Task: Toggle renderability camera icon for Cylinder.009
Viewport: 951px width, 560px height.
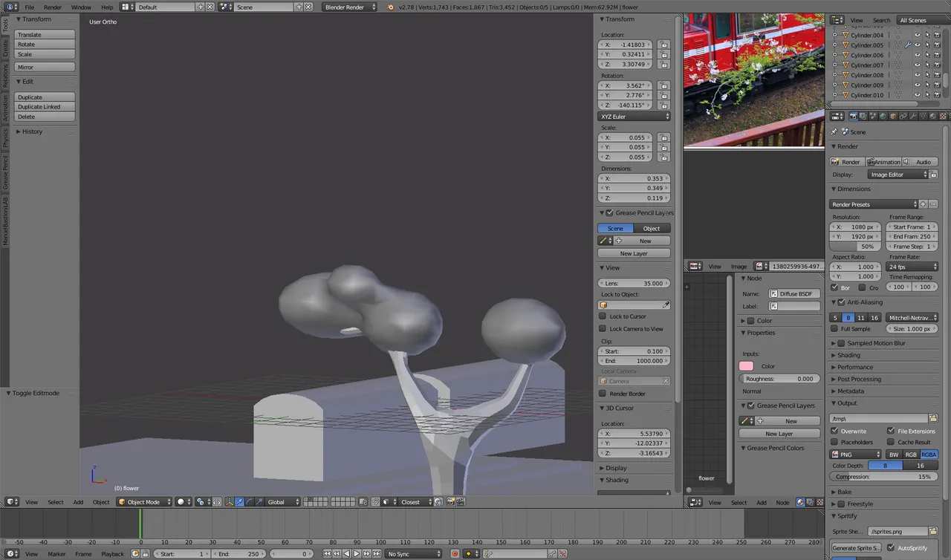Action: click(936, 85)
